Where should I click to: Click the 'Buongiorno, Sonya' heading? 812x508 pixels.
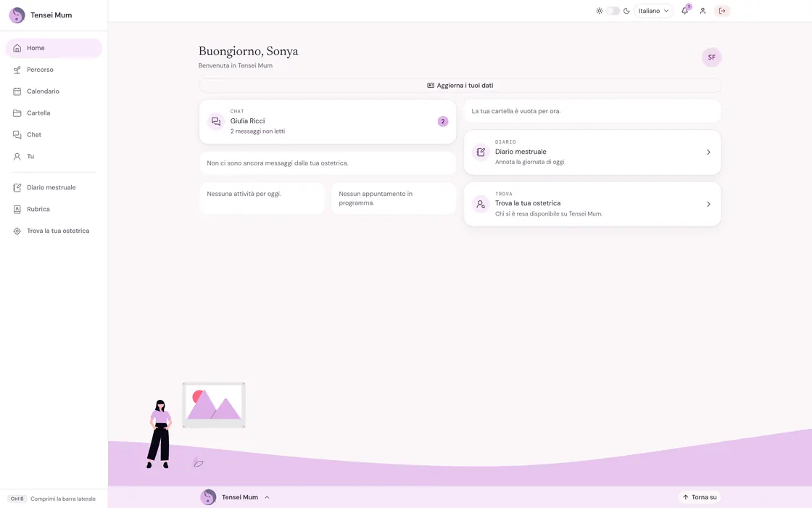click(x=248, y=52)
